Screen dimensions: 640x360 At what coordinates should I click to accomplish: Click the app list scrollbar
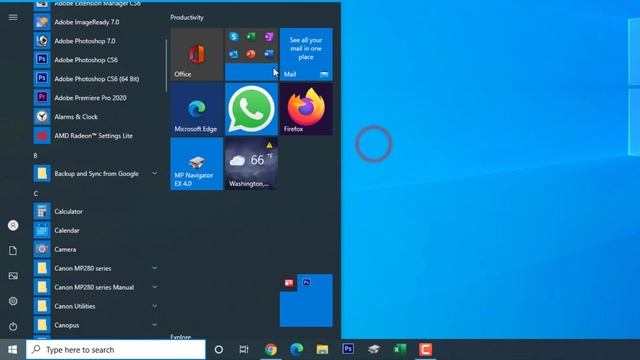[x=166, y=66]
